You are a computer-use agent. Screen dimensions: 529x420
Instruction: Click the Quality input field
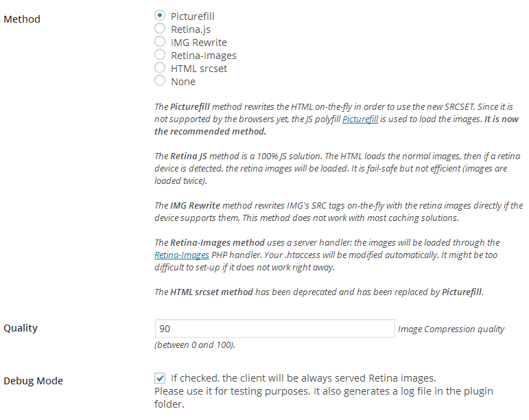coord(274,329)
